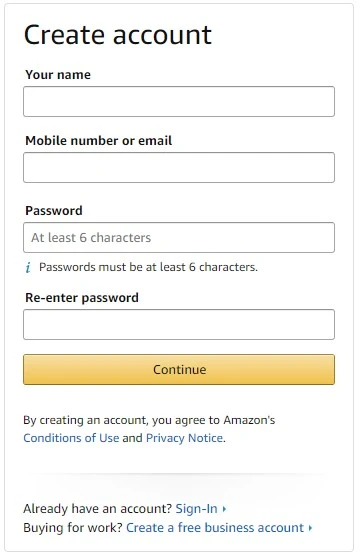The image size is (360, 557).
Task: Click the 'Your name' field label
Action: pyautogui.click(x=58, y=75)
